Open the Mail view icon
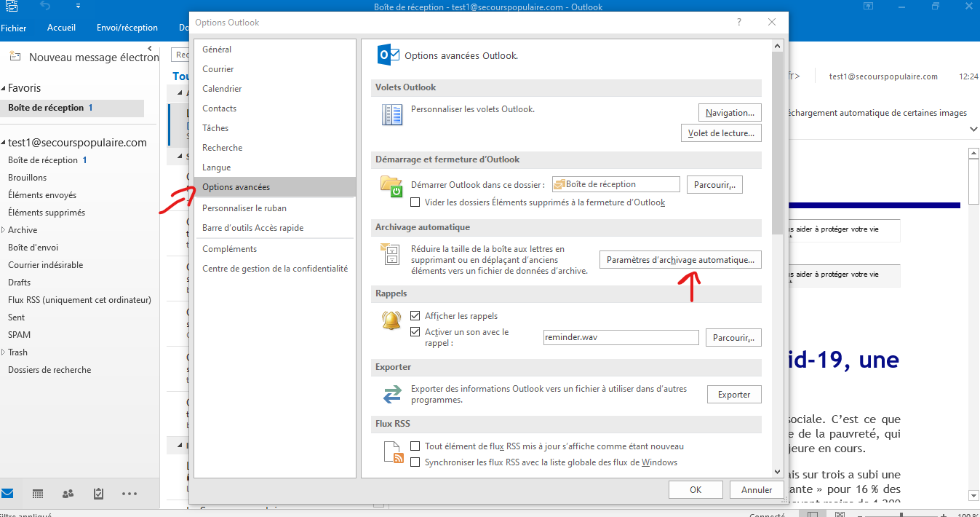The height and width of the screenshot is (517, 980). point(7,494)
